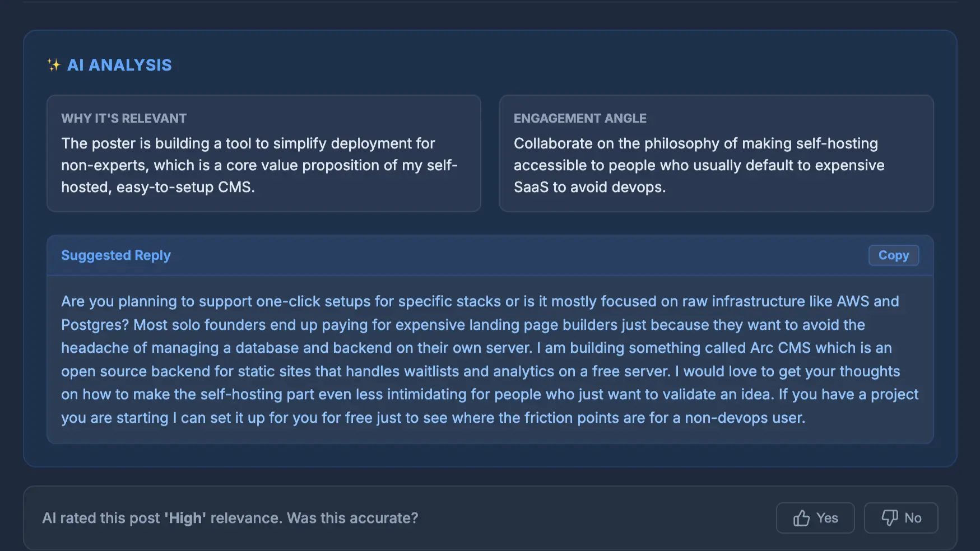Click the Arc CMS mention in the reply
This screenshot has width=980, height=551.
point(780,347)
